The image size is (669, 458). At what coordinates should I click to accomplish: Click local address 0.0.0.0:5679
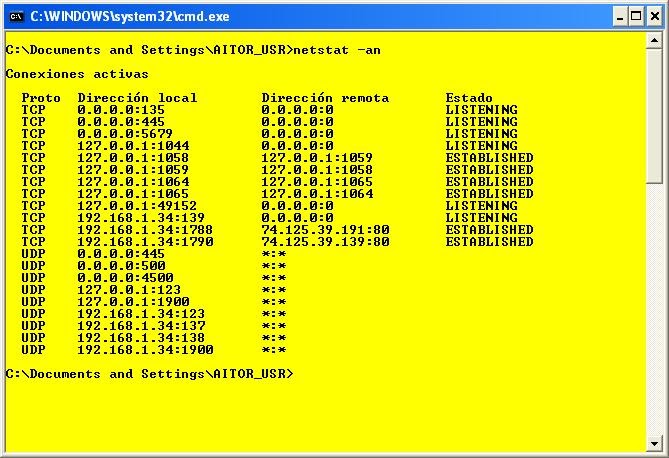125,134
